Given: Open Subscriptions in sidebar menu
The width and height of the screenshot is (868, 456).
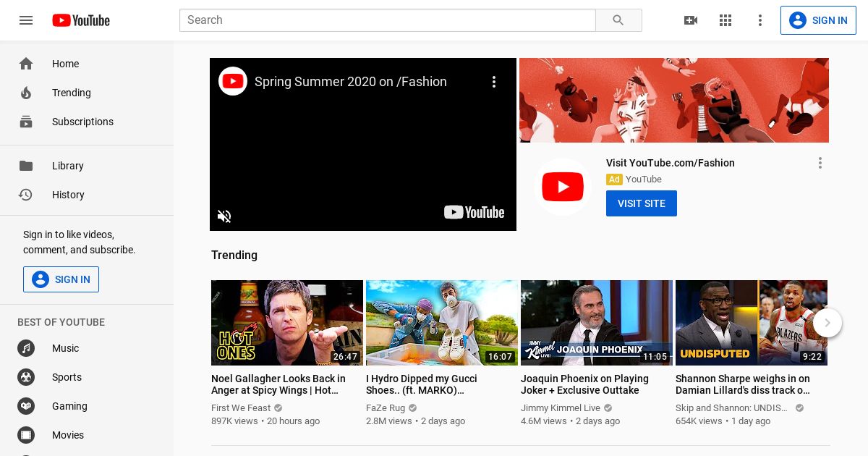Looking at the screenshot, I should pos(87,122).
